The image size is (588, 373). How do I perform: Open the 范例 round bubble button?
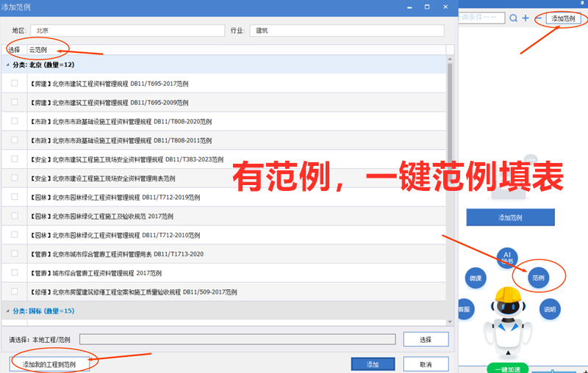[x=539, y=278]
